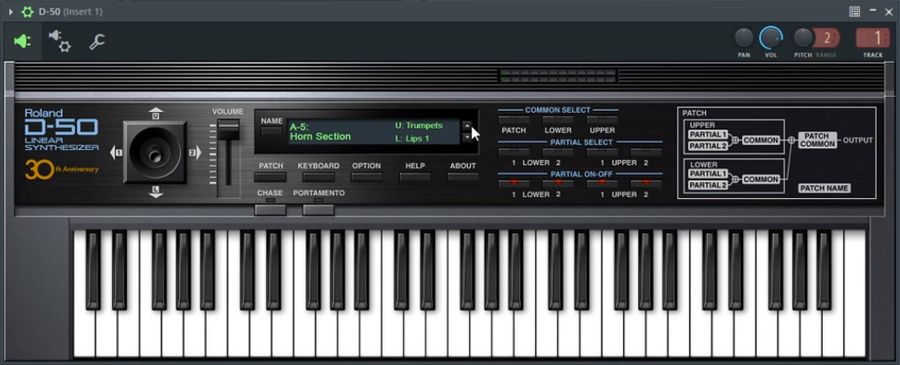This screenshot has width=900, height=365.
Task: Click upper tone text U: Trumpets
Action: click(419, 125)
